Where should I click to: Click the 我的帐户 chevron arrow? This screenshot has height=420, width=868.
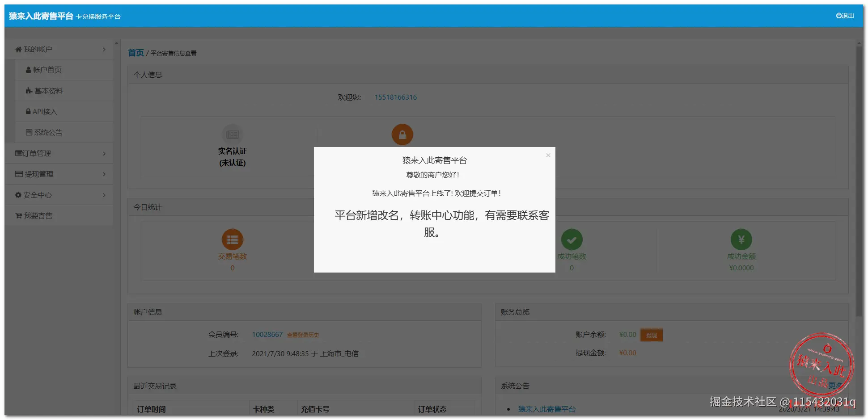point(104,49)
